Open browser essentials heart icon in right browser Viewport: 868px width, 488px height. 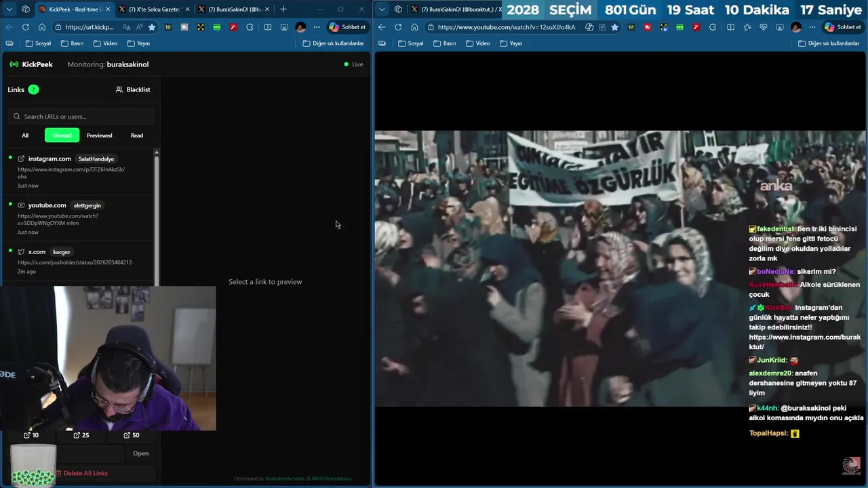[x=763, y=27]
